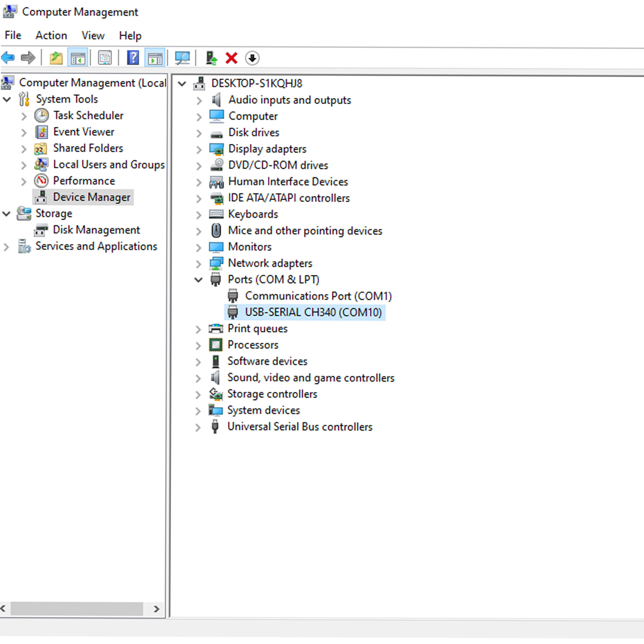
Task: Click the Up one level folder icon
Action: [x=56, y=58]
